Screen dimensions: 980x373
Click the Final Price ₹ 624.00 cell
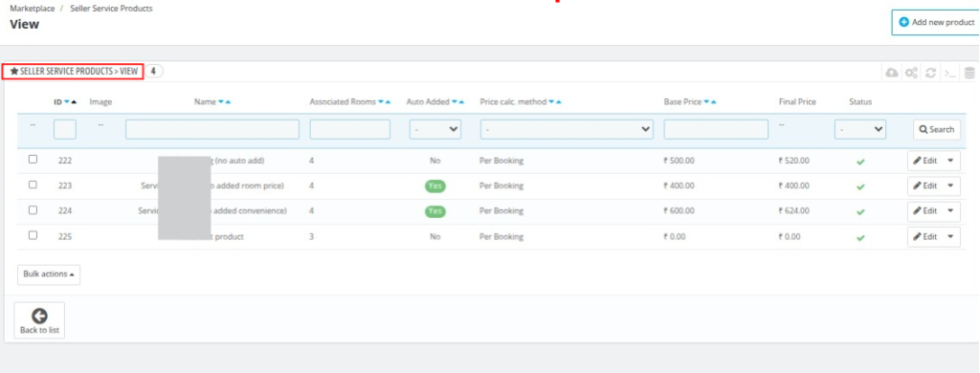tap(793, 211)
